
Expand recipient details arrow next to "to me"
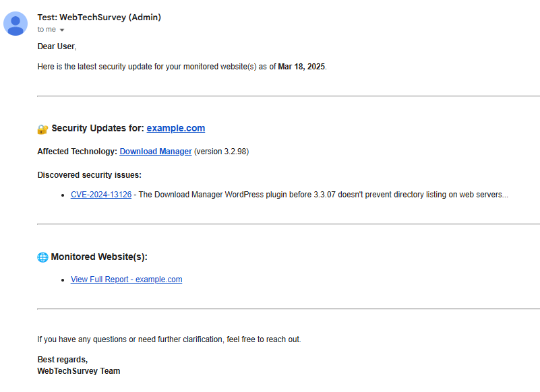coord(62,30)
